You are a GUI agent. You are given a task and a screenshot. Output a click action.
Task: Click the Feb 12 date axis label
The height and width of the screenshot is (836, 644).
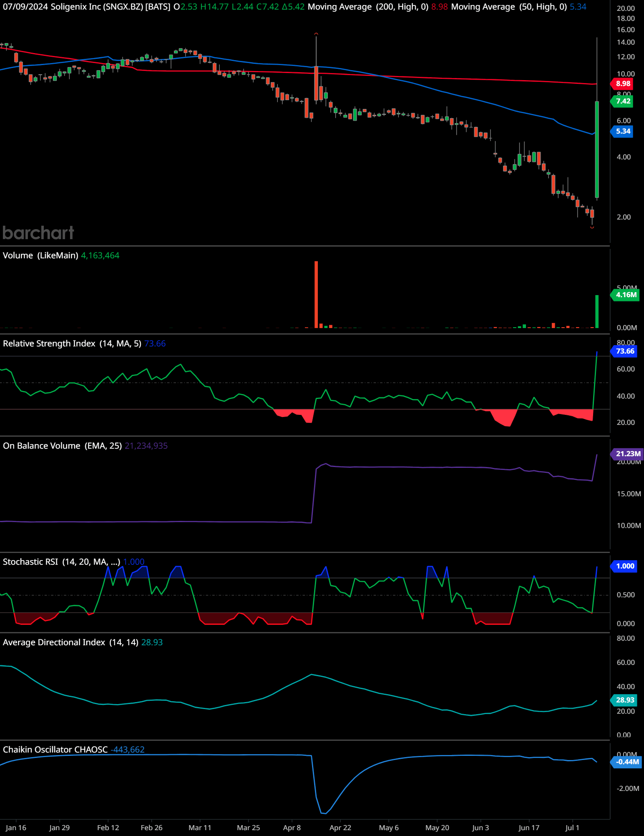tap(108, 828)
